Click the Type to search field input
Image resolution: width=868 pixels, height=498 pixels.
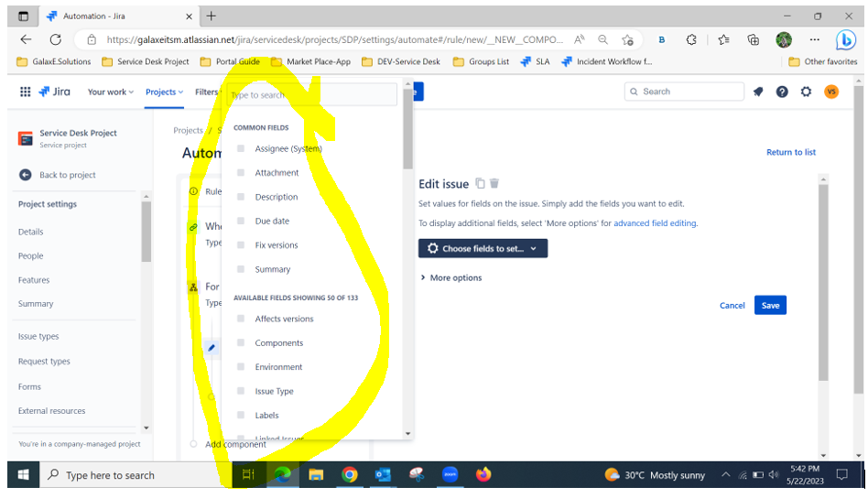(311, 94)
